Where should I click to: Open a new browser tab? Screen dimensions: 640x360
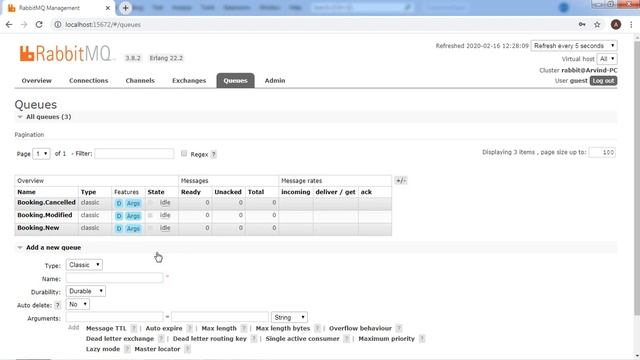tap(125, 8)
